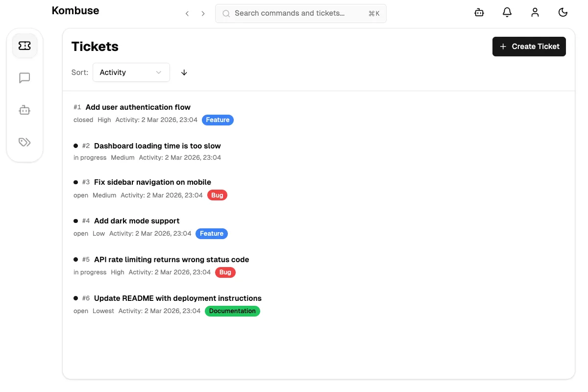Click the Create Ticket button
Image resolution: width=588 pixels, height=392 pixels.
pos(529,46)
